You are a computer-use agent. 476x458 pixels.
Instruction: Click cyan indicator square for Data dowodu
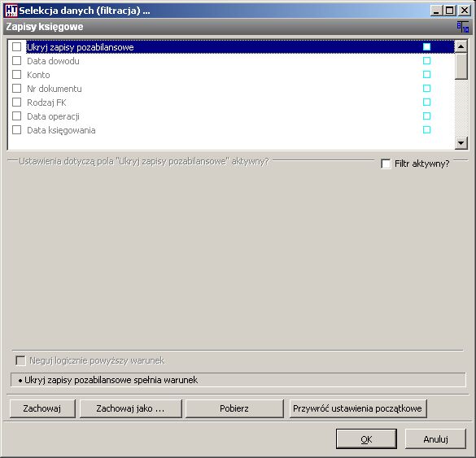(x=426, y=61)
